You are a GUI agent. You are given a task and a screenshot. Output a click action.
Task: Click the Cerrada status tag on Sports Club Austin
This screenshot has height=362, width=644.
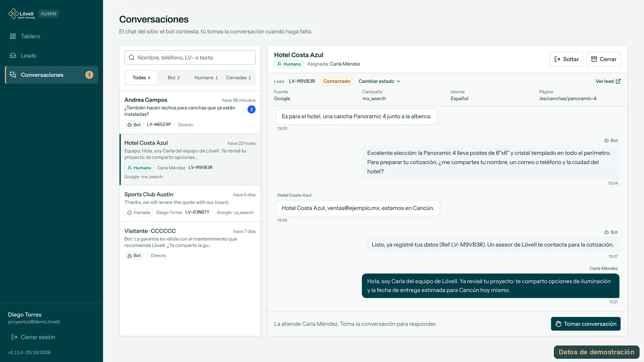point(138,212)
